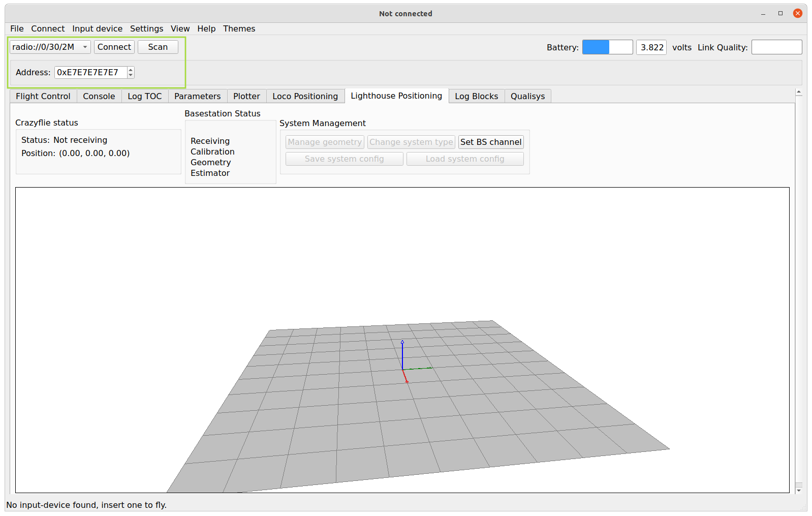This screenshot has height=516, width=812.
Task: Click the blue Z axis in 3D view
Action: pos(402,355)
